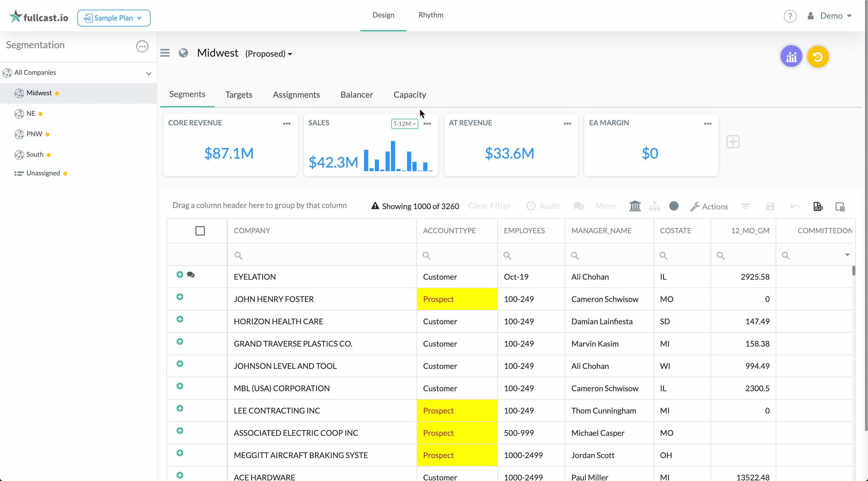Click the hierarchy org-chart toolbar icon
868x481 pixels.
click(x=654, y=206)
